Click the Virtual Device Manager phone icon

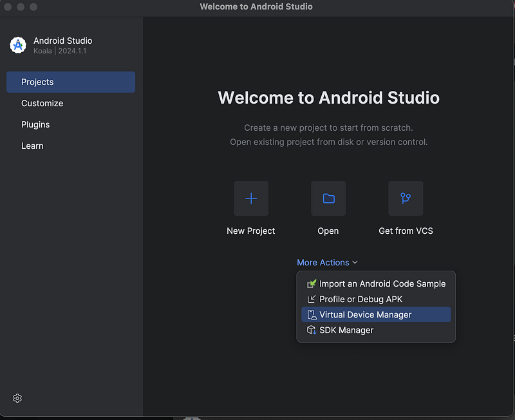coord(312,314)
